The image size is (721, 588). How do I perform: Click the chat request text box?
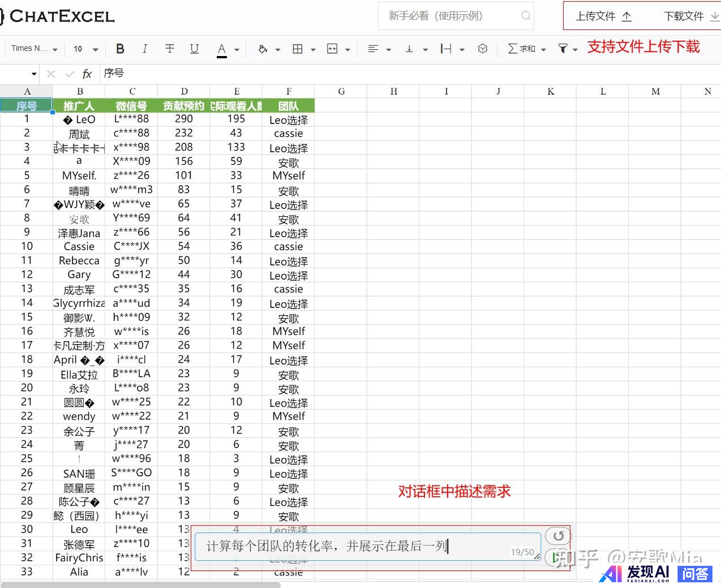pyautogui.click(x=368, y=546)
